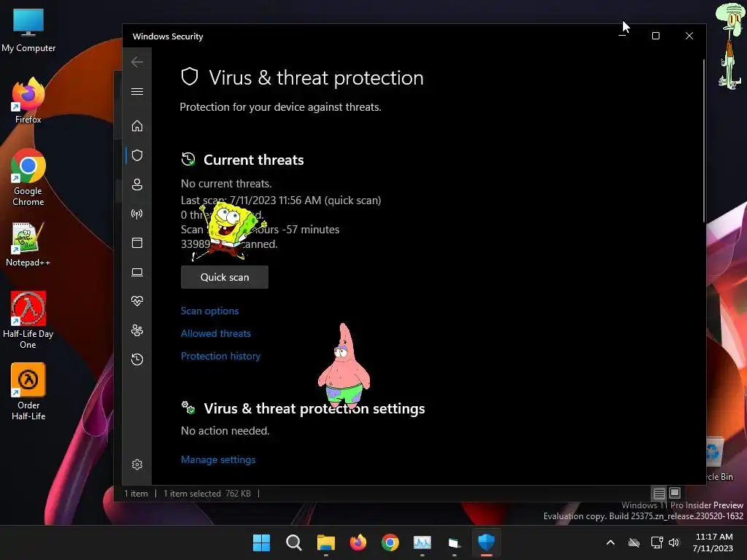Select the Firefox desktop shortcut

pos(28,101)
